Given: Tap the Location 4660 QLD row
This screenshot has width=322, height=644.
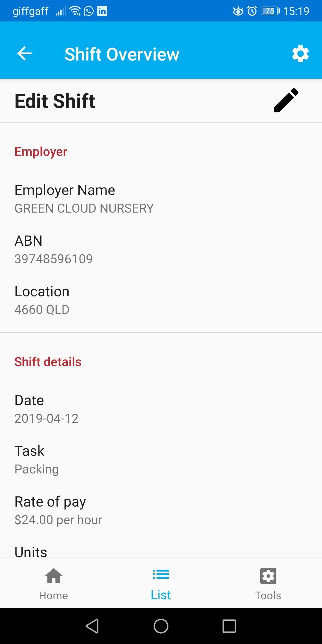Looking at the screenshot, I should point(42,300).
